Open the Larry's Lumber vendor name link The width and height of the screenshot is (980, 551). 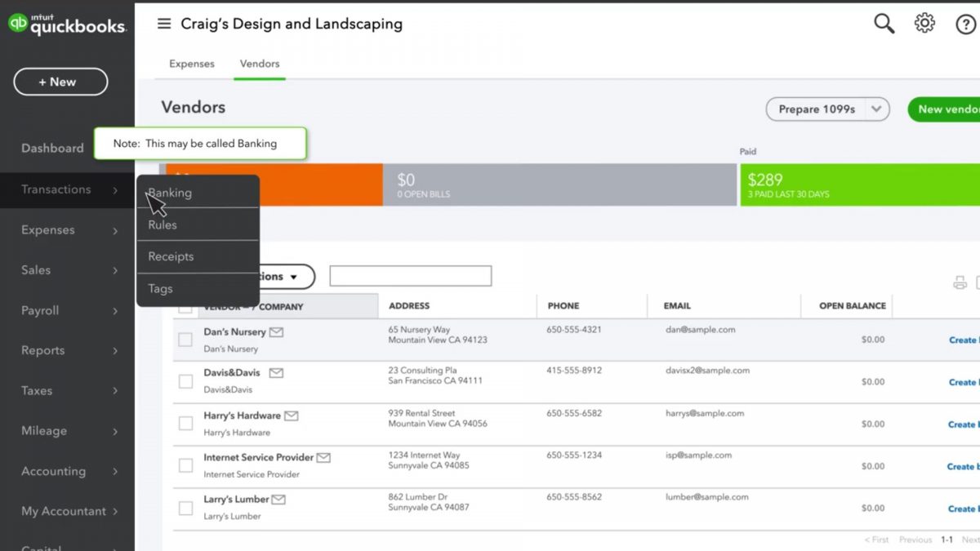(x=236, y=500)
